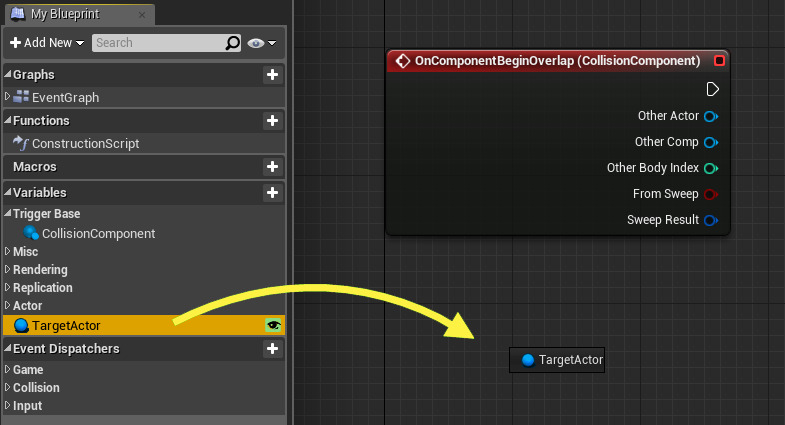Collapse the Functions section

pos(8,120)
